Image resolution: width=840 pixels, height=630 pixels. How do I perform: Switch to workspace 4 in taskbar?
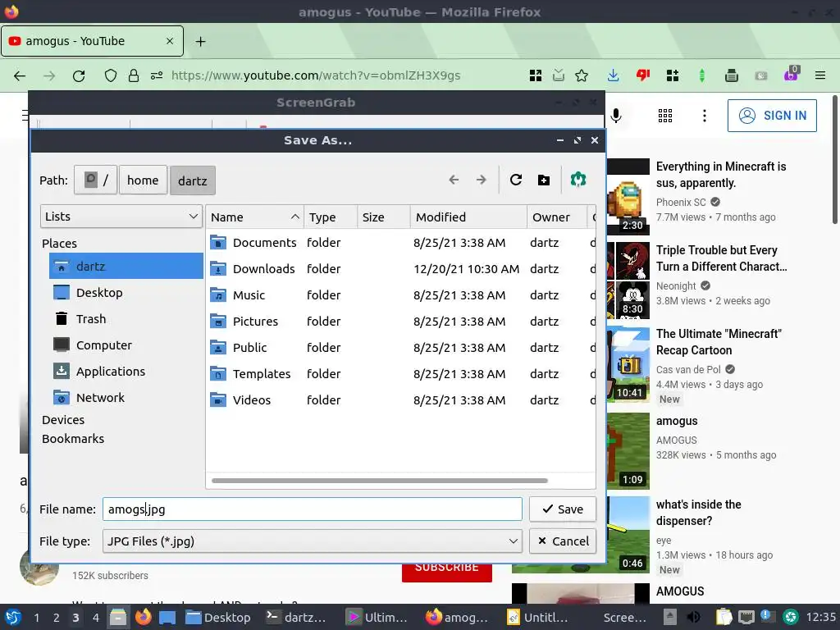coord(95,617)
